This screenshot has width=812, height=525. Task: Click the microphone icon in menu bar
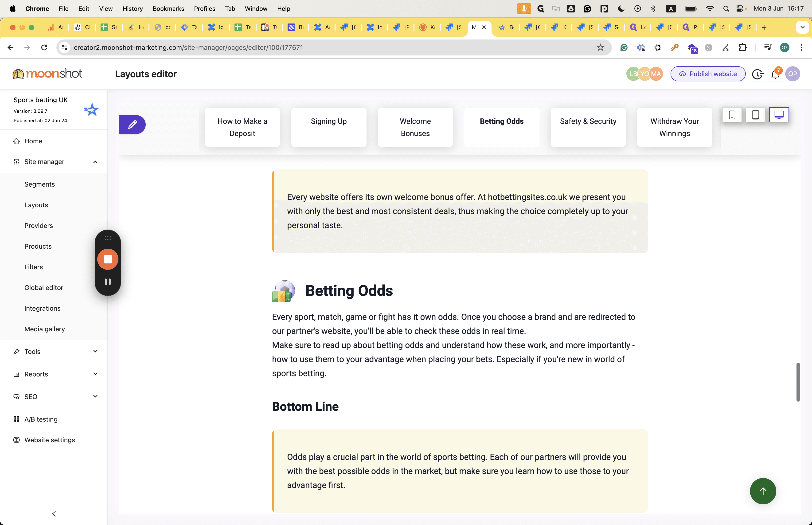click(x=524, y=8)
